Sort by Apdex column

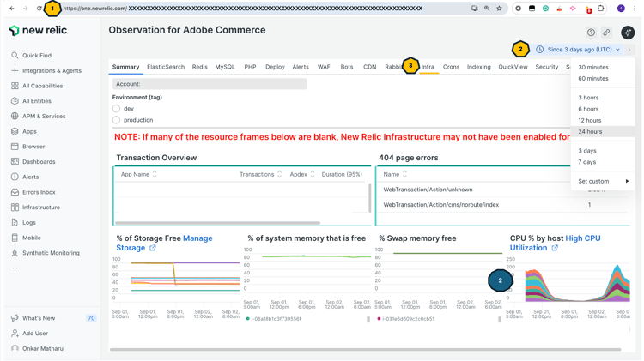(302, 174)
